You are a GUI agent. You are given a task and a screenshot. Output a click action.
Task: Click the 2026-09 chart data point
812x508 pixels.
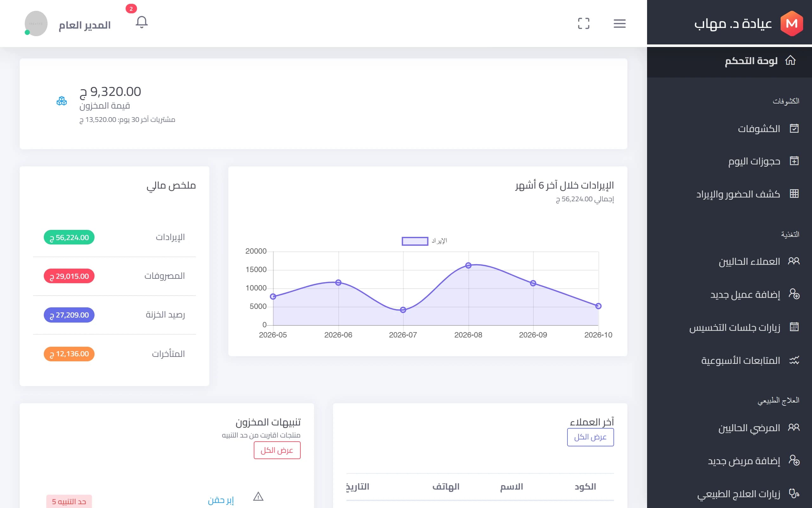(533, 283)
